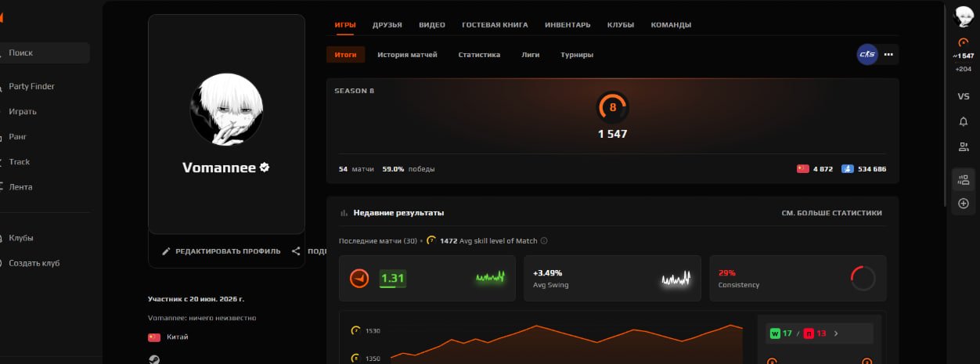The height and width of the screenshot is (364, 980).
Task: Click СМ. БОЛЬШЕ СТАТИСТИКИ link
Action: pyautogui.click(x=832, y=213)
